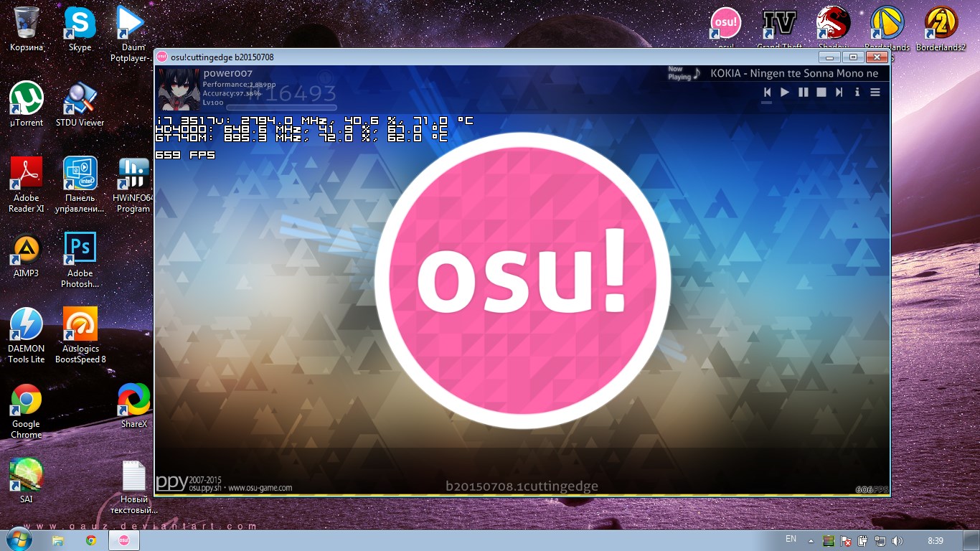Open the HWiNFO64 Program shortcut

click(133, 184)
